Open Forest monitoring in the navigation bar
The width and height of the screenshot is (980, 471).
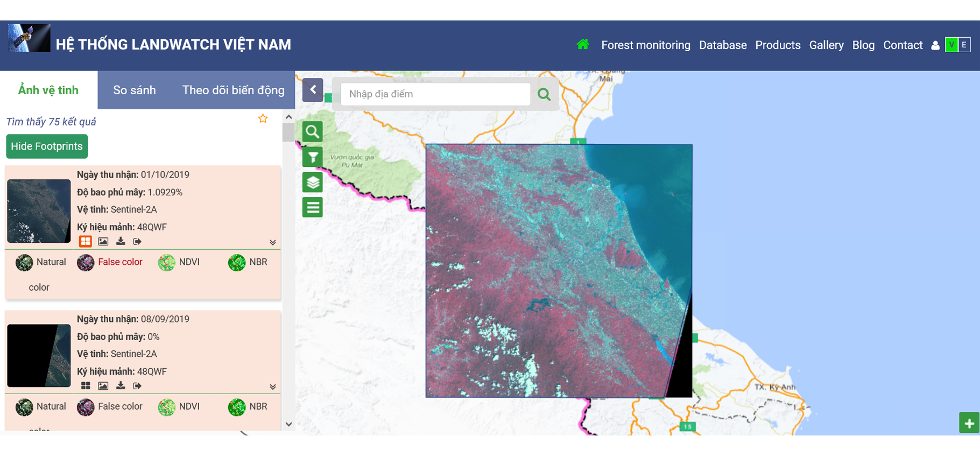tap(645, 45)
